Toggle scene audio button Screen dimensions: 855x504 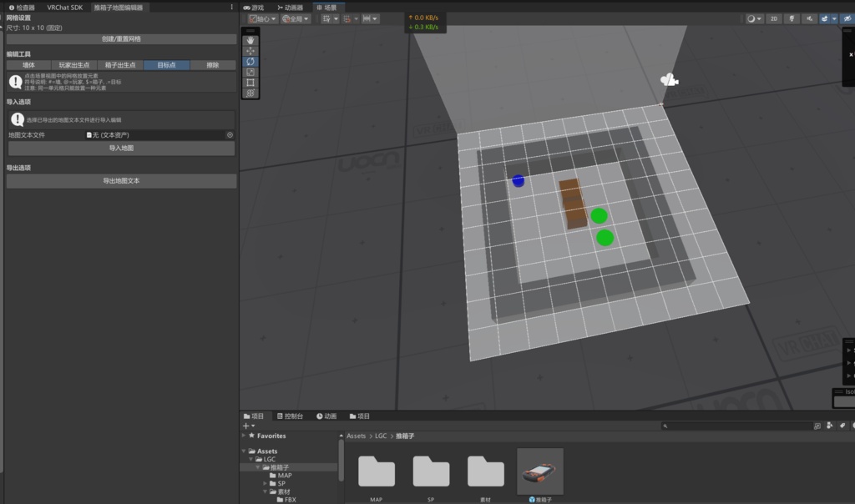coord(809,18)
